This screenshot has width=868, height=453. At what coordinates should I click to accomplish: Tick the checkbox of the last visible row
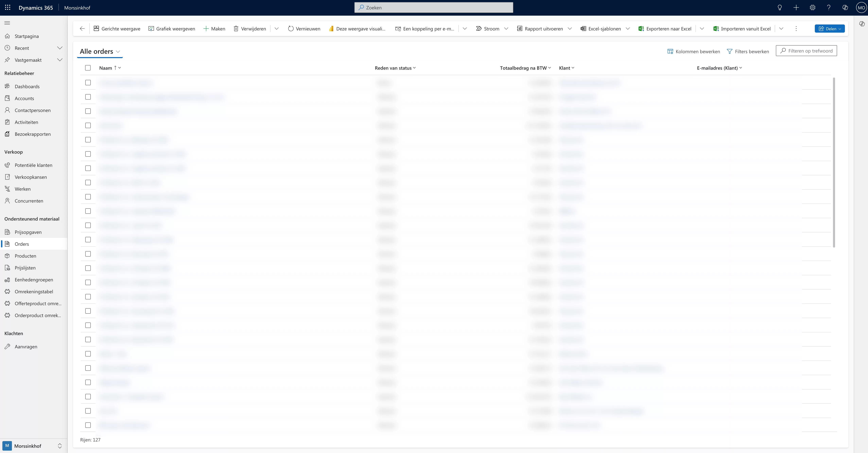click(x=88, y=425)
